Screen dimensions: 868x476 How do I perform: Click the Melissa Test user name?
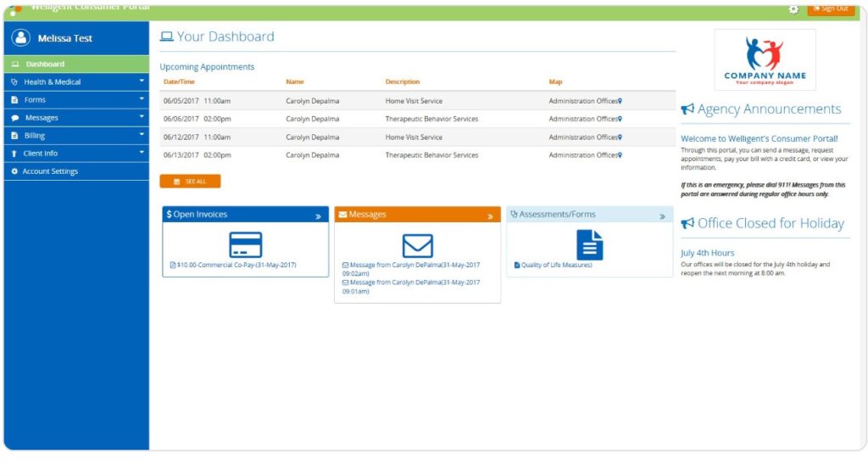[64, 38]
